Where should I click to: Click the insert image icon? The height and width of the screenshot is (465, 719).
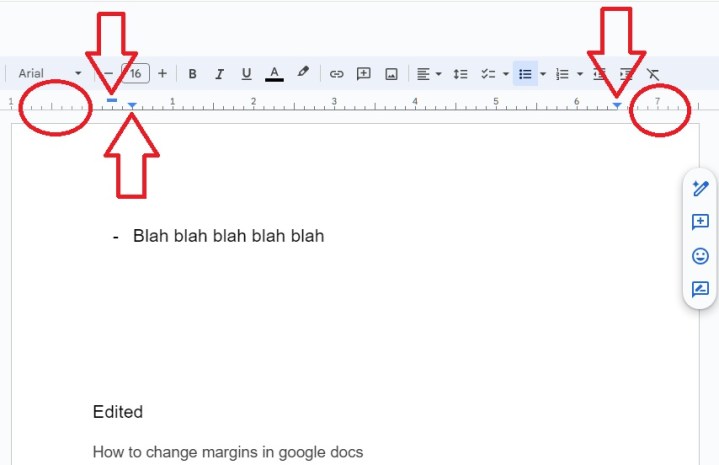click(x=392, y=74)
